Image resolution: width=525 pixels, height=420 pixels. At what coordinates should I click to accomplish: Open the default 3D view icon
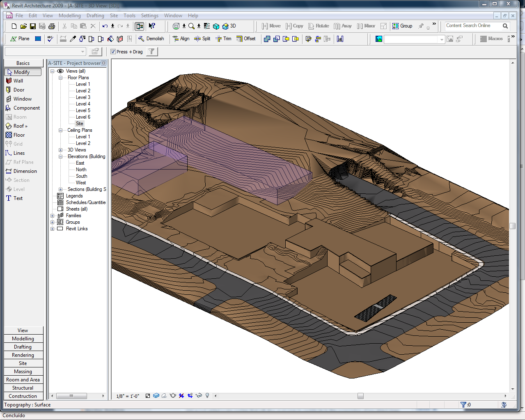pos(225,26)
